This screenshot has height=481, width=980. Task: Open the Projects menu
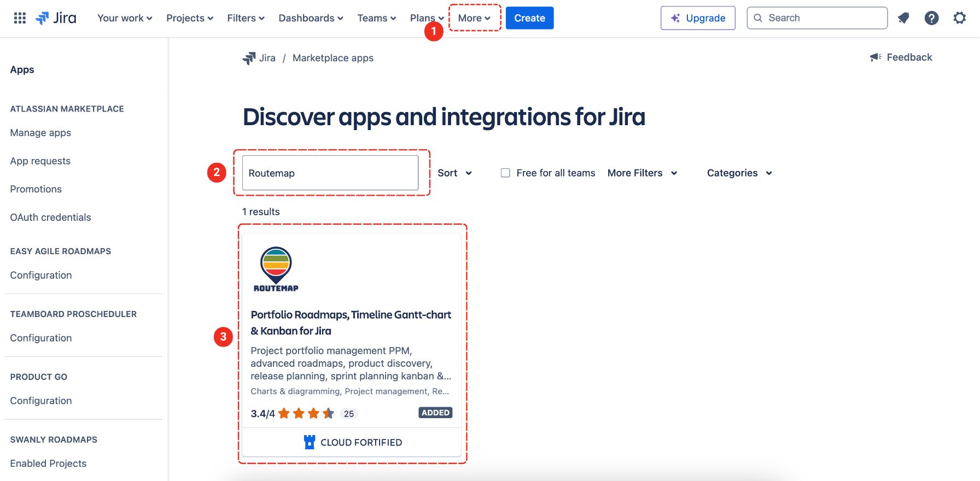point(189,18)
